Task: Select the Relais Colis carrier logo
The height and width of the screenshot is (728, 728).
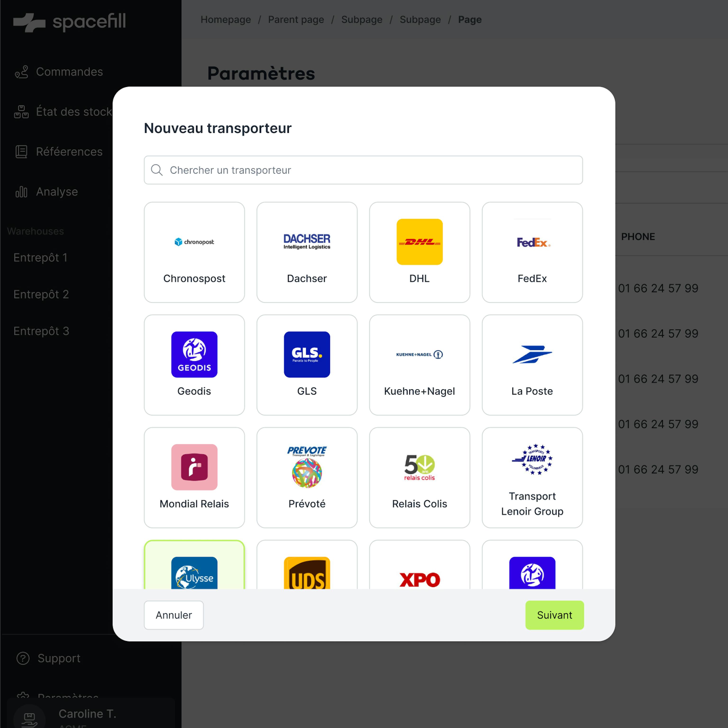Action: pos(419,467)
